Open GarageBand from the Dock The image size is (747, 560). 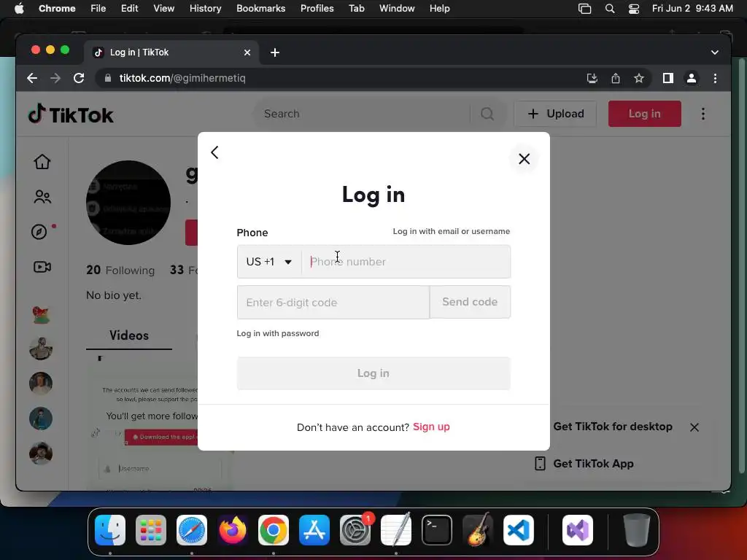[478, 530]
